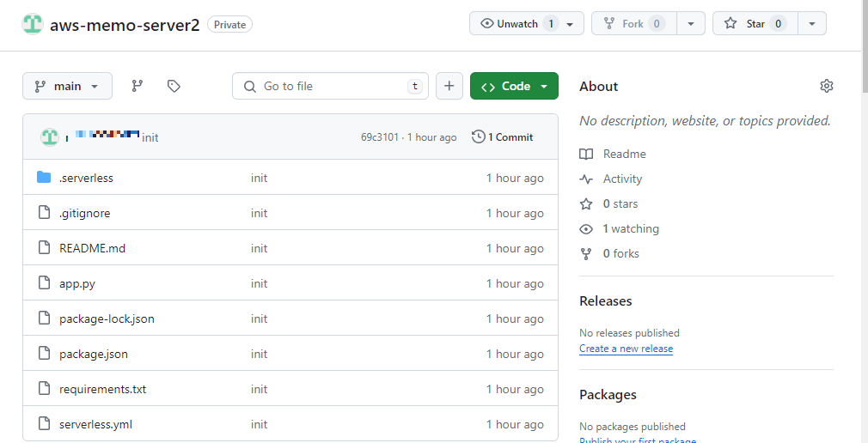Open commit hash 69c3101
The width and height of the screenshot is (868, 443).
(380, 137)
